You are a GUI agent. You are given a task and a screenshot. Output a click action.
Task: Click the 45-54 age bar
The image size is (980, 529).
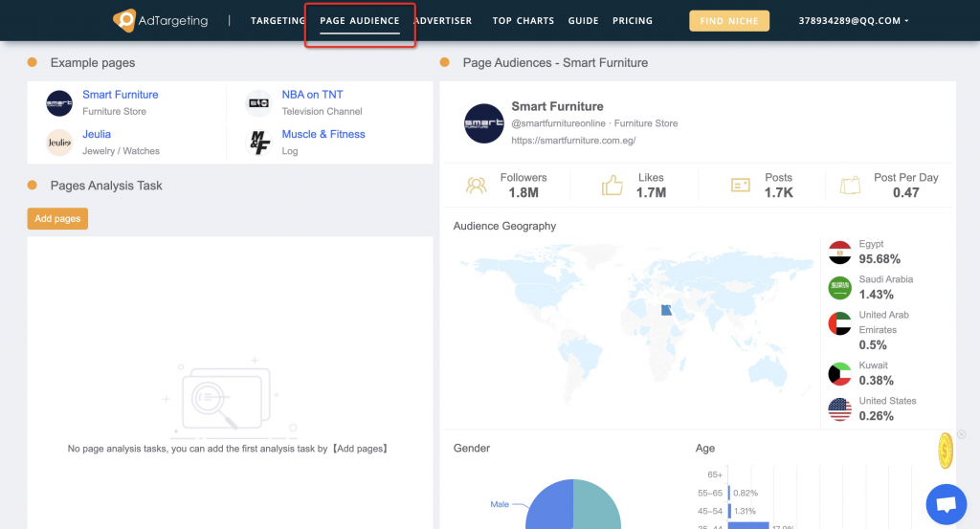click(x=729, y=511)
